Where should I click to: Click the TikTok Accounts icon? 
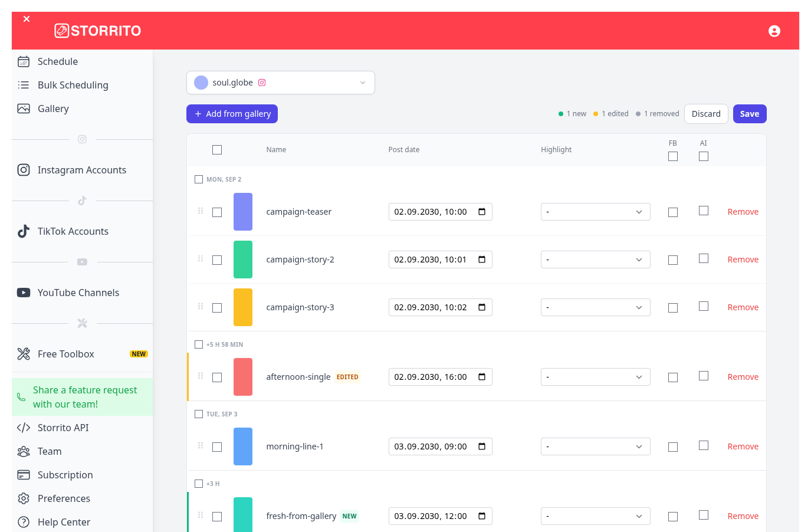tap(24, 231)
